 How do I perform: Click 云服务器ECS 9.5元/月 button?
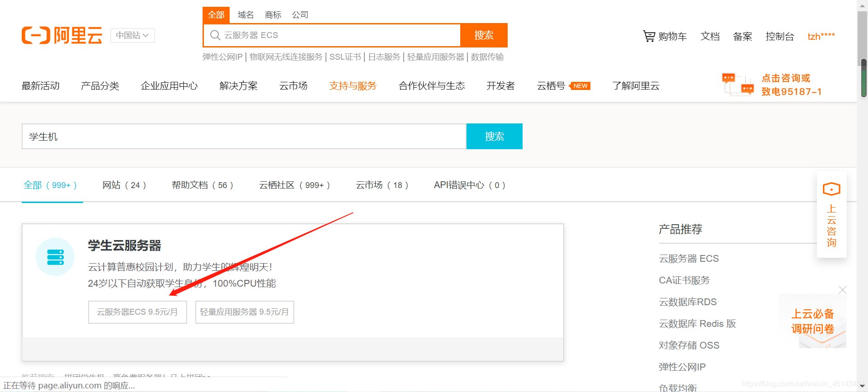coord(137,312)
